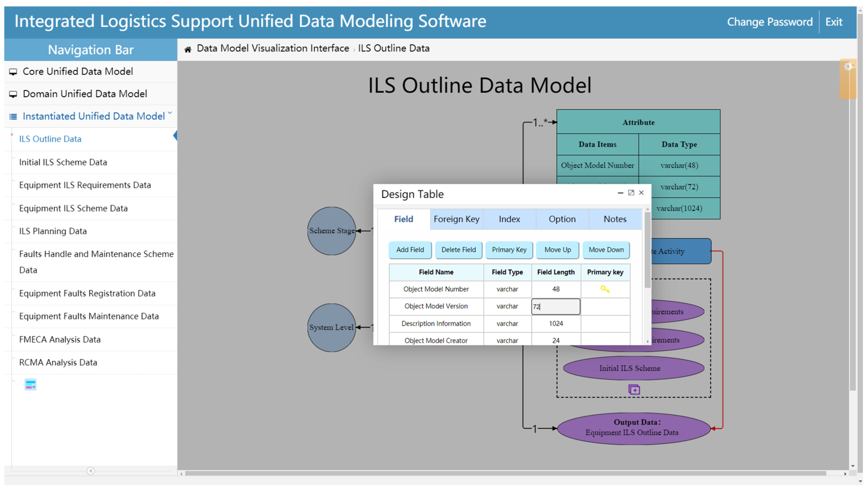The width and height of the screenshot is (868, 491).
Task: Click the yellow primary key icon
Action: [x=605, y=289]
